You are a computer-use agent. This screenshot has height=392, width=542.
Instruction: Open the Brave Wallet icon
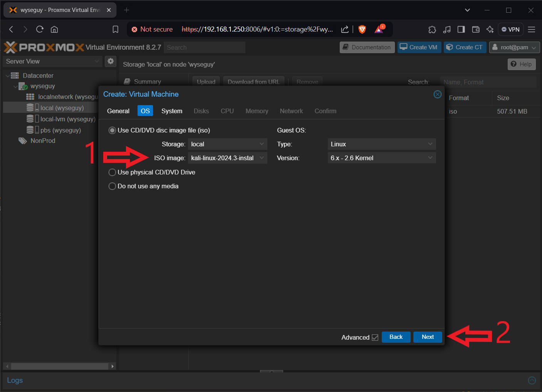tap(476, 29)
